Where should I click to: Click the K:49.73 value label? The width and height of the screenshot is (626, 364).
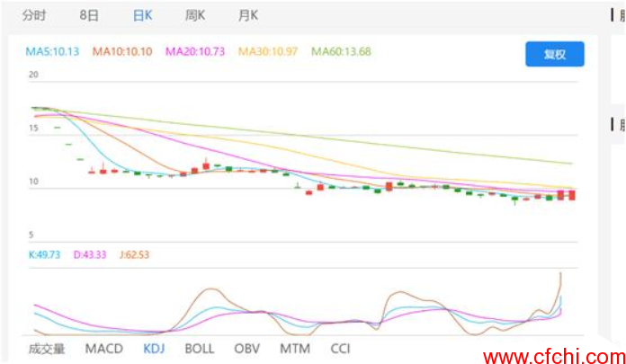[x=44, y=254]
